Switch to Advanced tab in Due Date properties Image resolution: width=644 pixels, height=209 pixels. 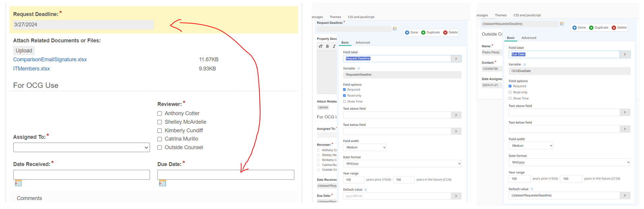(x=529, y=38)
